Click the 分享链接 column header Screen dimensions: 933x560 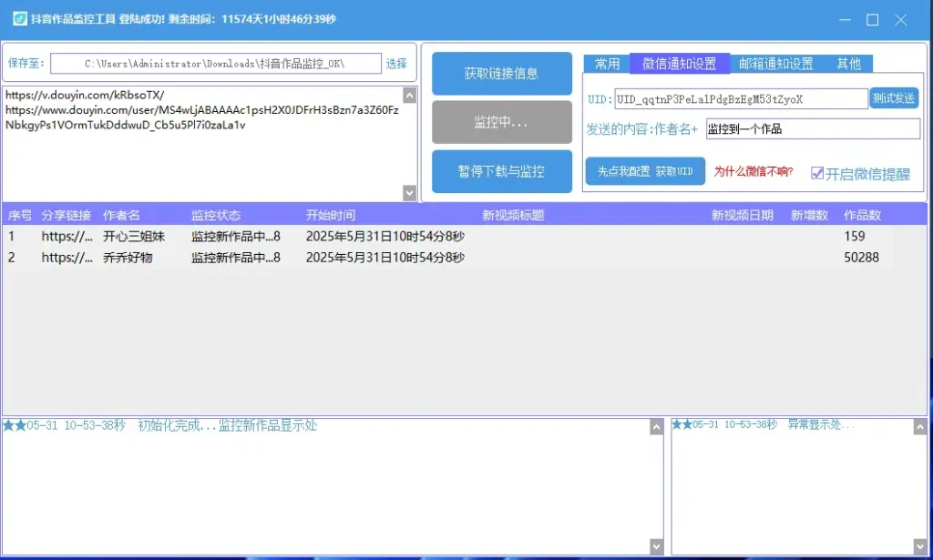click(x=66, y=215)
